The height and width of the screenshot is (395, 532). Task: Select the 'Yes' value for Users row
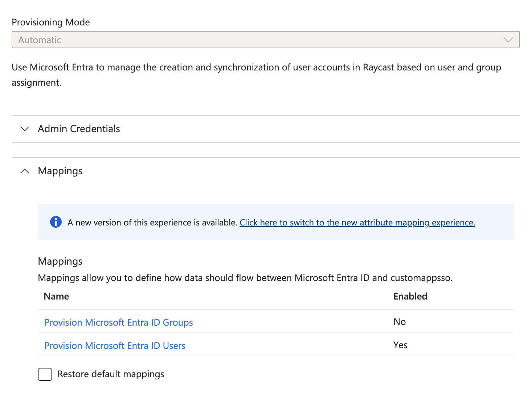[x=400, y=345]
